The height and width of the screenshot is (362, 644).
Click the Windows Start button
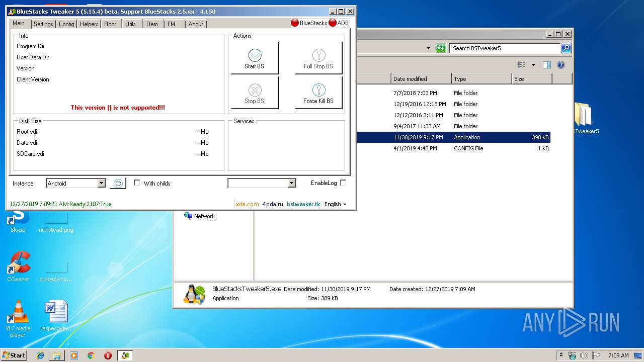(x=14, y=355)
